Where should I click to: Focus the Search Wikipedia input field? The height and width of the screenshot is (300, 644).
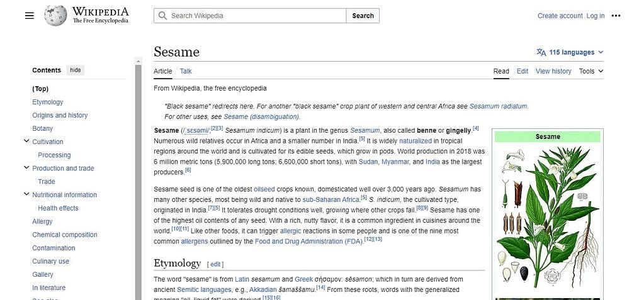coord(250,16)
